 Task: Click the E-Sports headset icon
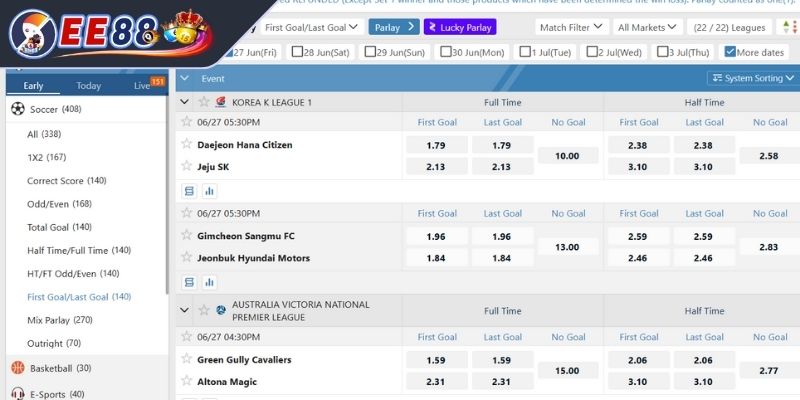18,394
